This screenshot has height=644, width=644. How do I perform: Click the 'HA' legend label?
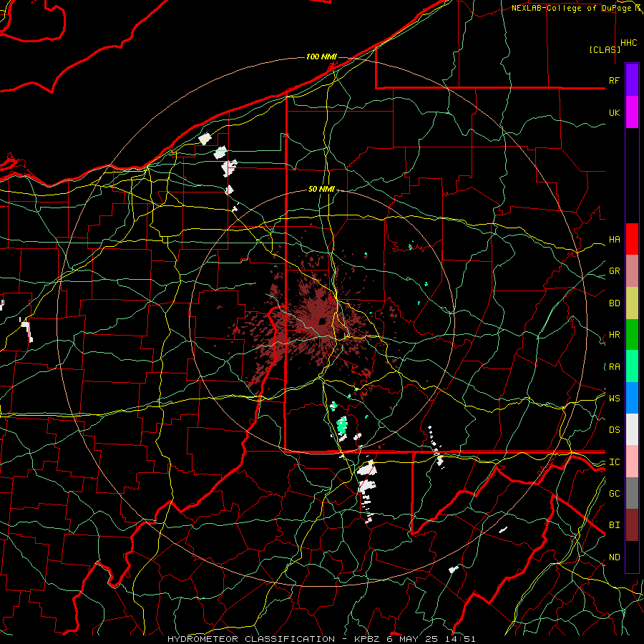click(x=614, y=240)
